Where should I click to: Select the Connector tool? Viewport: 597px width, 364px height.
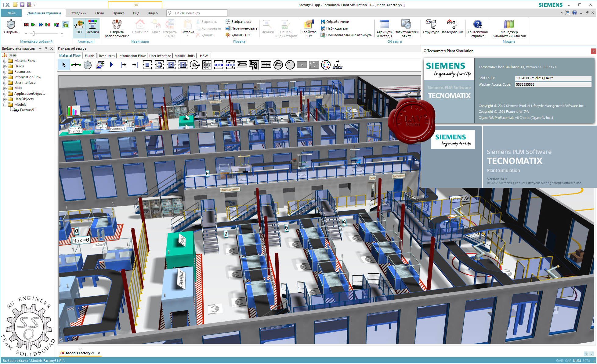(x=76, y=65)
